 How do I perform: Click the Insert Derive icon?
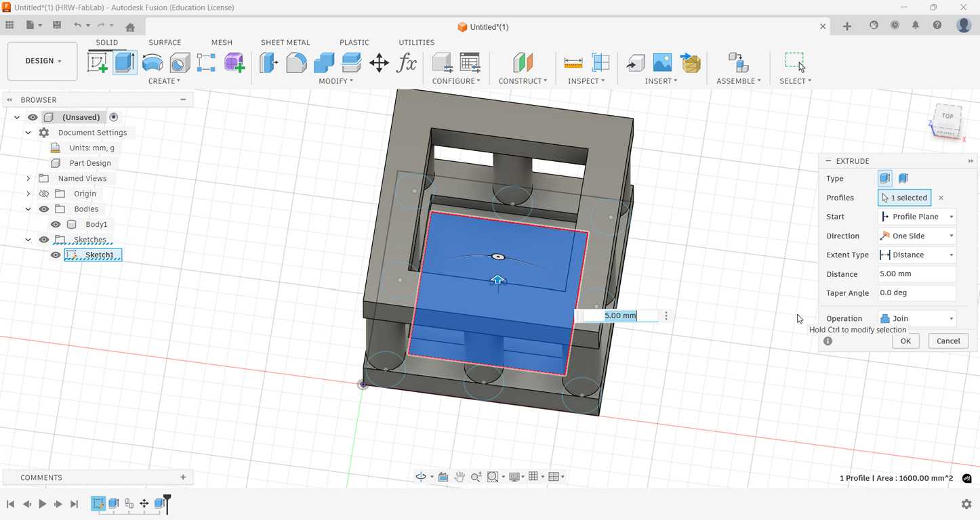[x=635, y=63]
